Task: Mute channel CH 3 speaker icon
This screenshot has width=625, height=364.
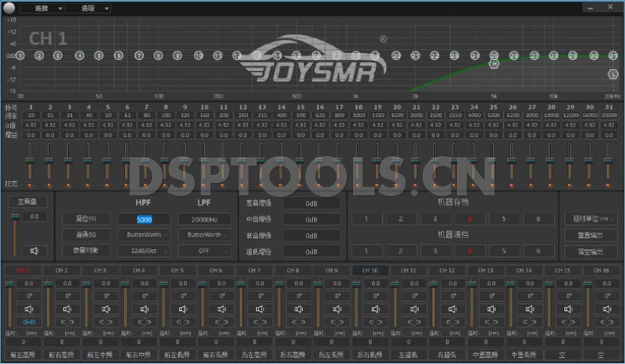Action: click(106, 309)
